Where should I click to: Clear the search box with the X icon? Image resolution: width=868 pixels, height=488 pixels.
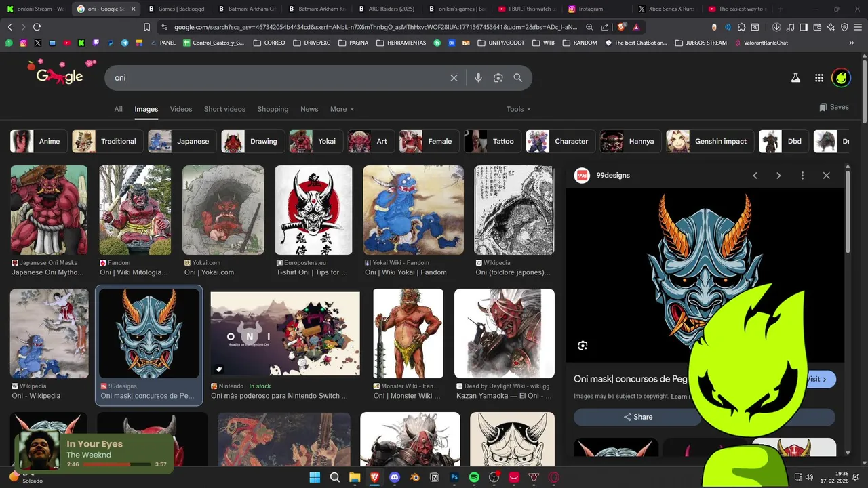[x=454, y=78]
